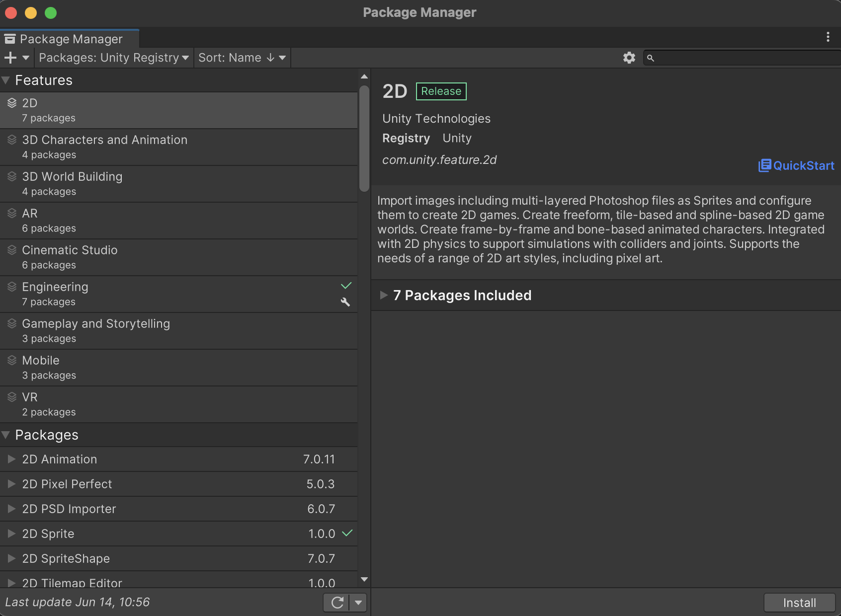841x616 pixels.
Task: Click the Unity Technologies author text
Action: [436, 119]
